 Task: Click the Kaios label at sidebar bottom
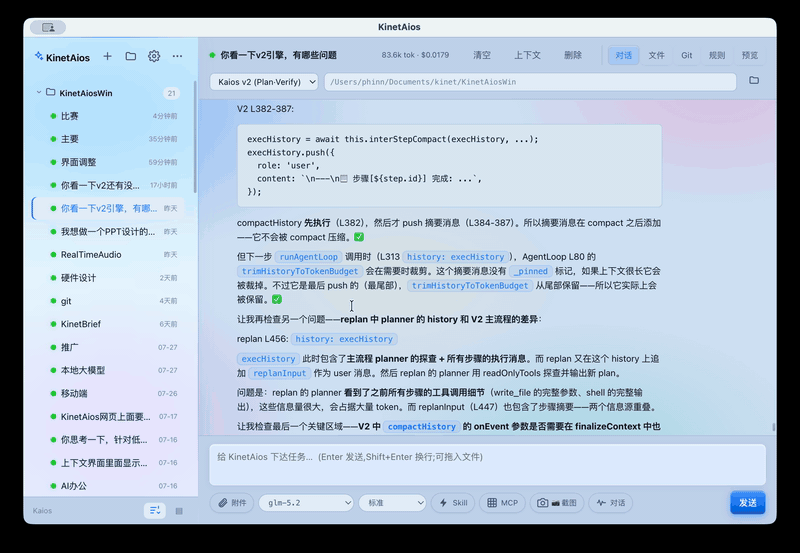[42, 511]
